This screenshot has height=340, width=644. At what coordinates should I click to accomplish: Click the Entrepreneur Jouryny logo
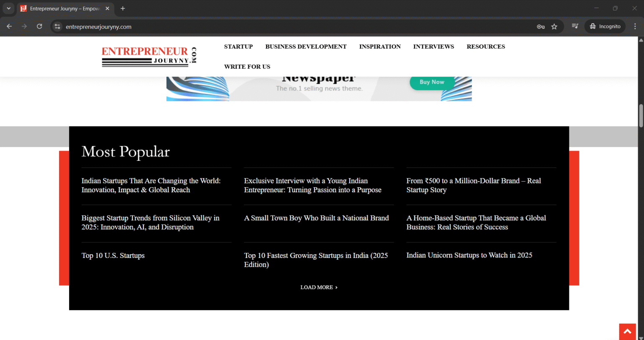coord(149,57)
